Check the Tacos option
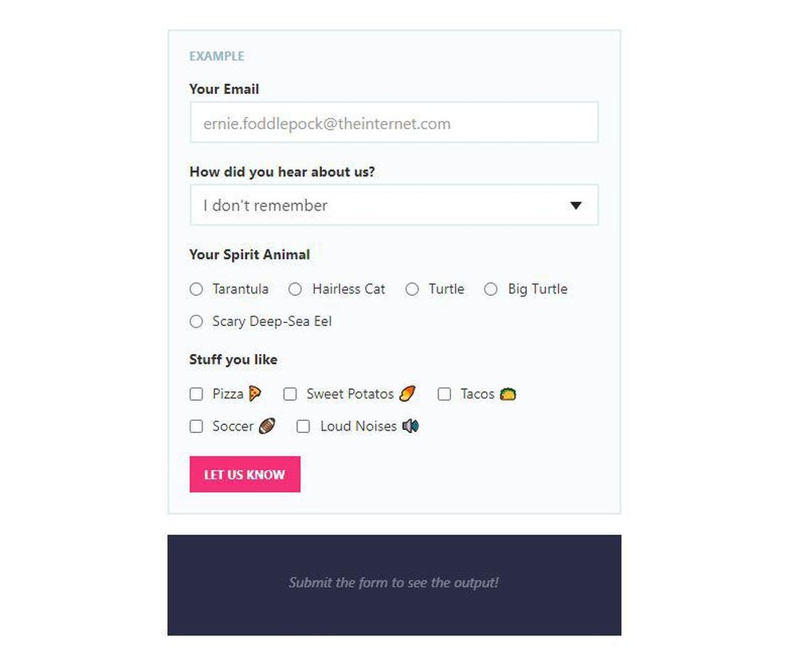This screenshot has width=797, height=672. [444, 393]
